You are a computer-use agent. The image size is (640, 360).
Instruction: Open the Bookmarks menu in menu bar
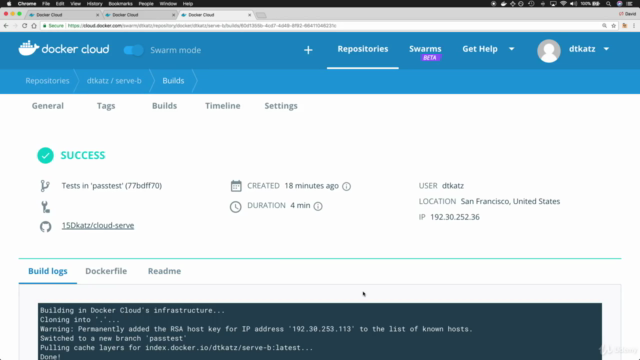click(120, 4)
